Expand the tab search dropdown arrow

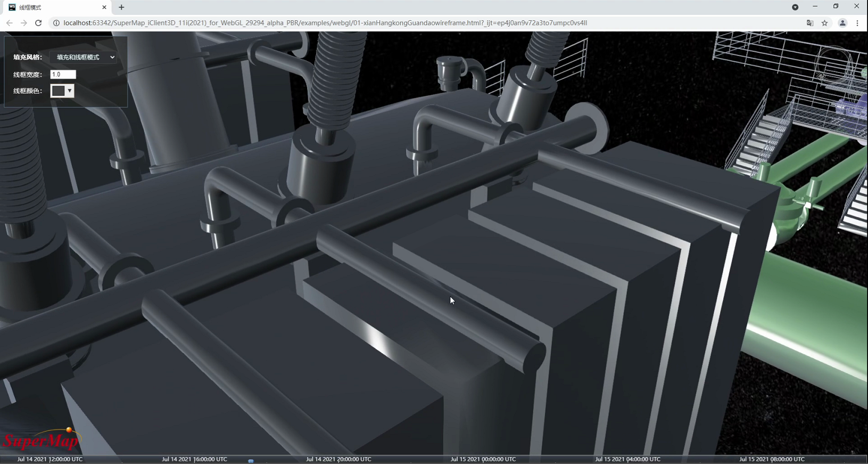pos(795,7)
